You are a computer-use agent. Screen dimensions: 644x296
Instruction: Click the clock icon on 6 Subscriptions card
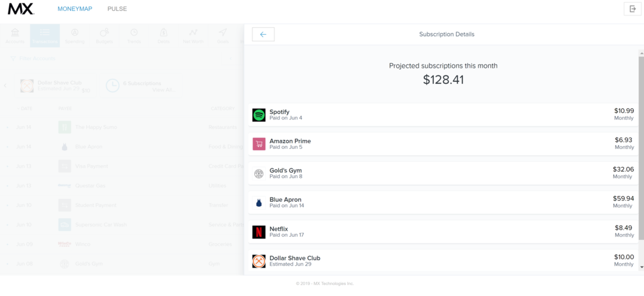[x=113, y=86]
